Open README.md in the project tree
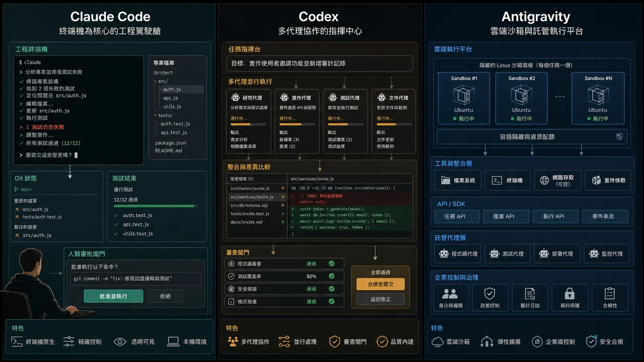The image size is (644, 362). point(169,150)
